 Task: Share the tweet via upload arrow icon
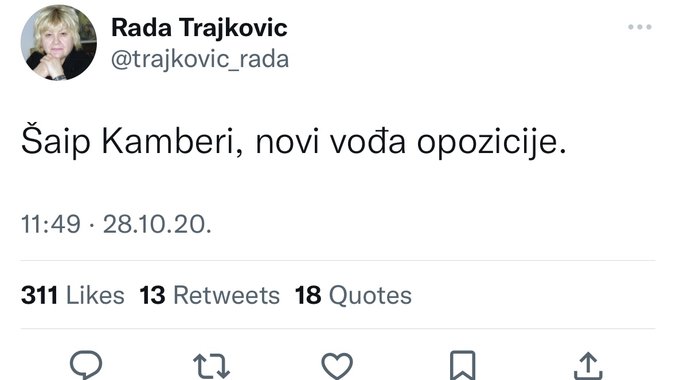tap(588, 366)
